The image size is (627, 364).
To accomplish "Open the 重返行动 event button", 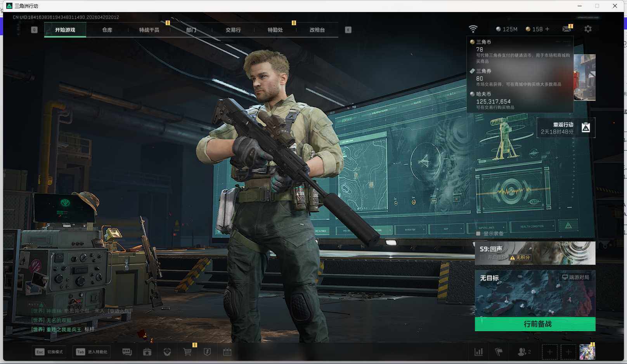I will [x=566, y=128].
